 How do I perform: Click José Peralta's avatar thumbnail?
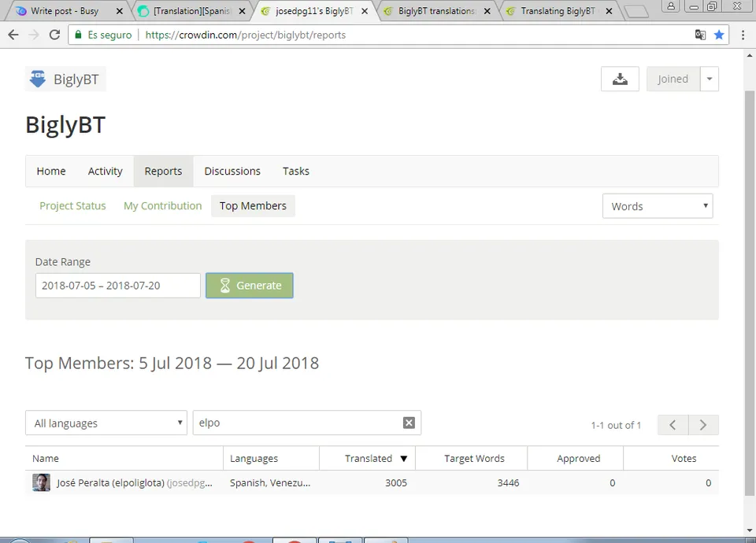41,482
